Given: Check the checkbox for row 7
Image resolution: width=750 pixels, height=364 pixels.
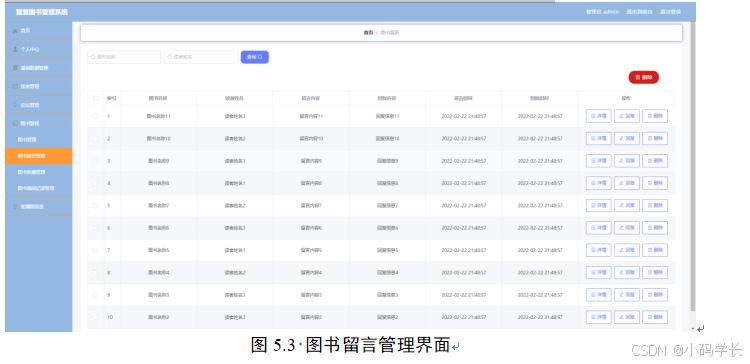Looking at the screenshot, I should click(x=95, y=250).
